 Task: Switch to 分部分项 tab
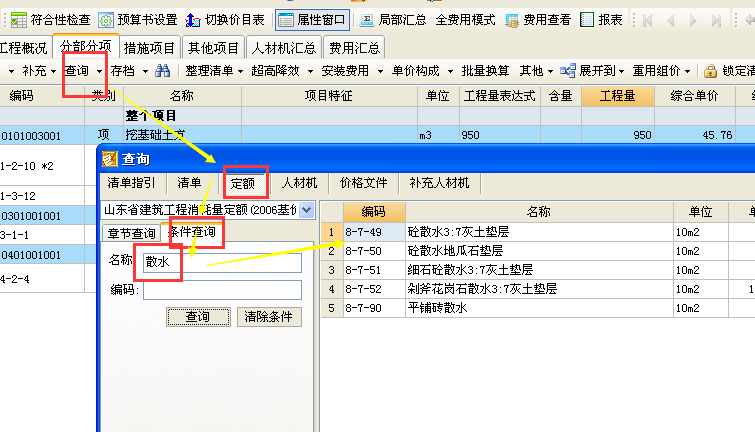coord(86,47)
